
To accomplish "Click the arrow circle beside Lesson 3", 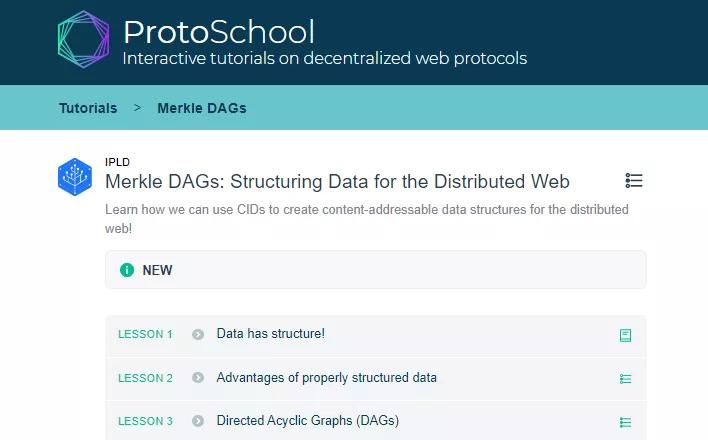I will tap(198, 421).
